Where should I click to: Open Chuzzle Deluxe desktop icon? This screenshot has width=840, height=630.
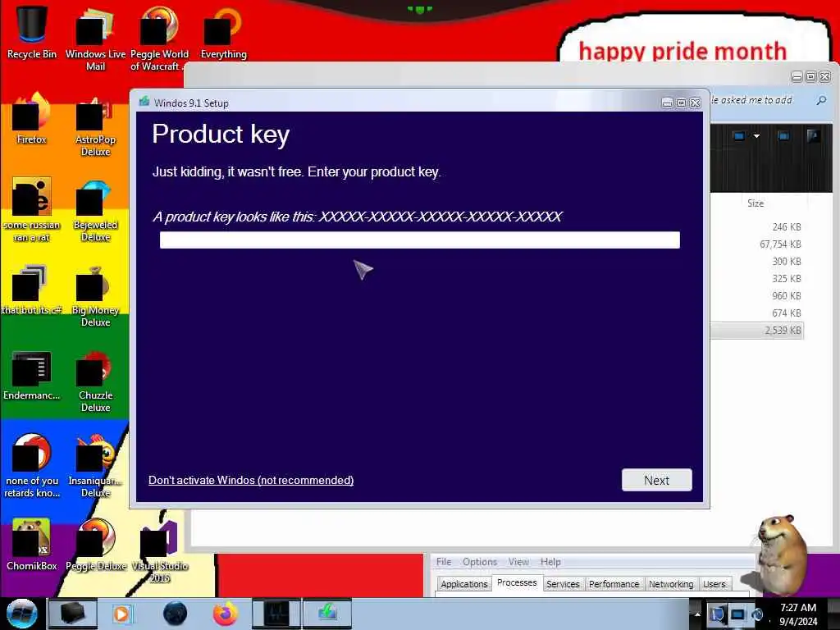(95, 381)
